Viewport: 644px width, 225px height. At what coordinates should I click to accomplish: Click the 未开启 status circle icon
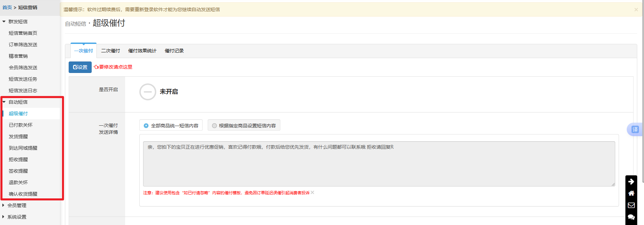(x=148, y=92)
